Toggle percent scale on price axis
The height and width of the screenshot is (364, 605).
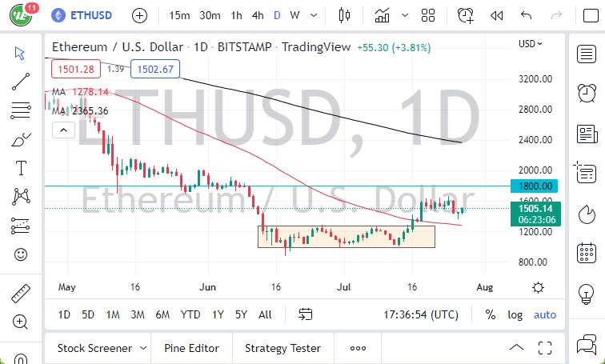tap(490, 314)
